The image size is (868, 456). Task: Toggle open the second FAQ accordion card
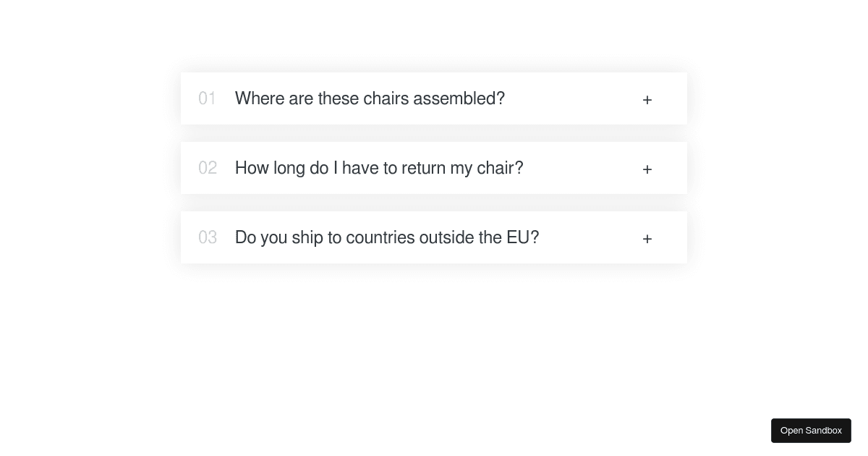[434, 168]
